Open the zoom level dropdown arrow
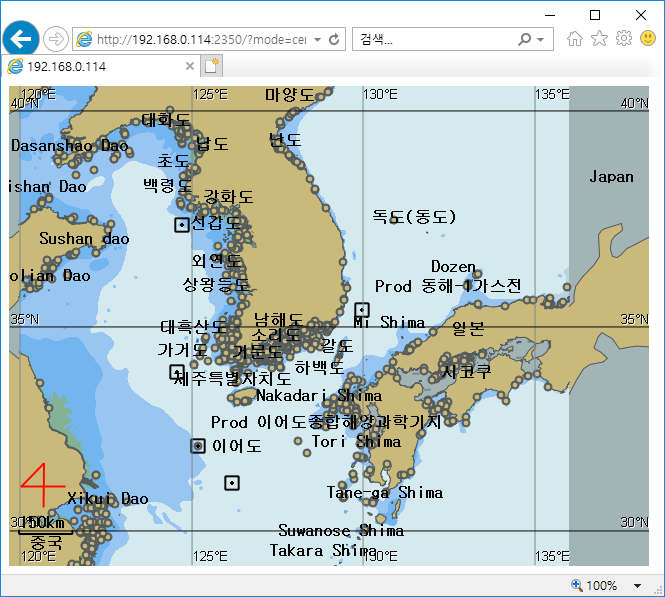665x597 pixels. click(638, 586)
